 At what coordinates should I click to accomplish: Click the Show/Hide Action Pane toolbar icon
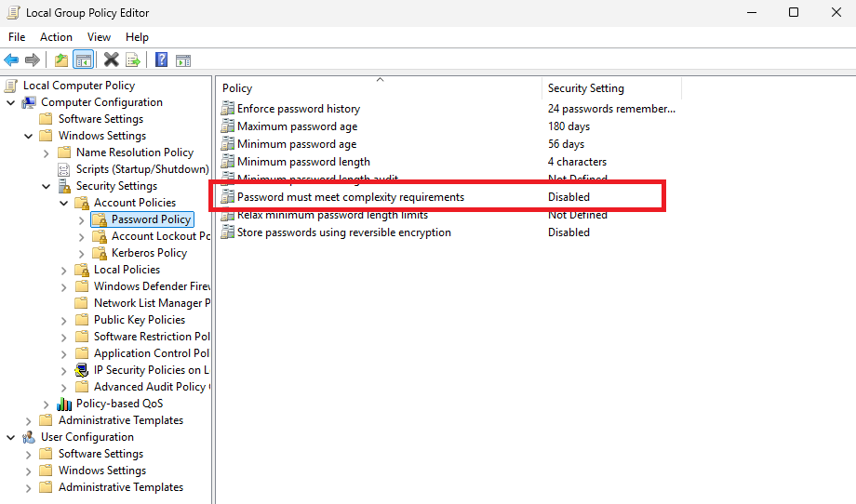183,60
